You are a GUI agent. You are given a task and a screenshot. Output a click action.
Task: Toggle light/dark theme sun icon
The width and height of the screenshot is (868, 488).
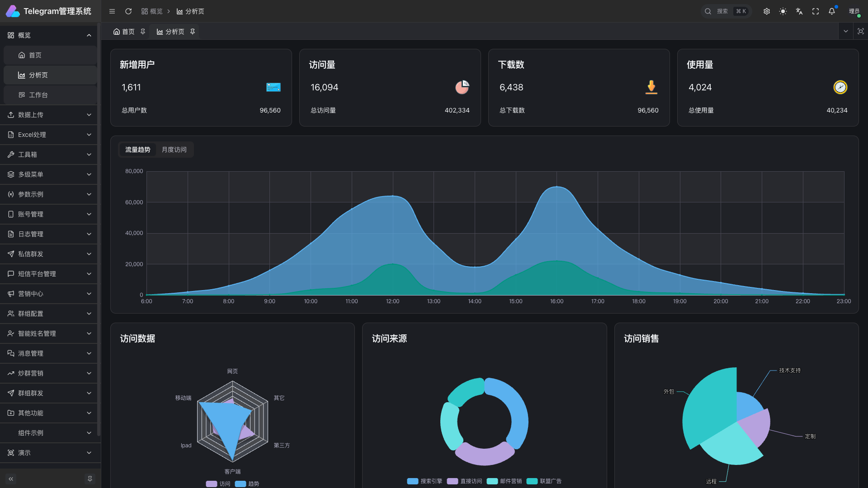tap(783, 11)
